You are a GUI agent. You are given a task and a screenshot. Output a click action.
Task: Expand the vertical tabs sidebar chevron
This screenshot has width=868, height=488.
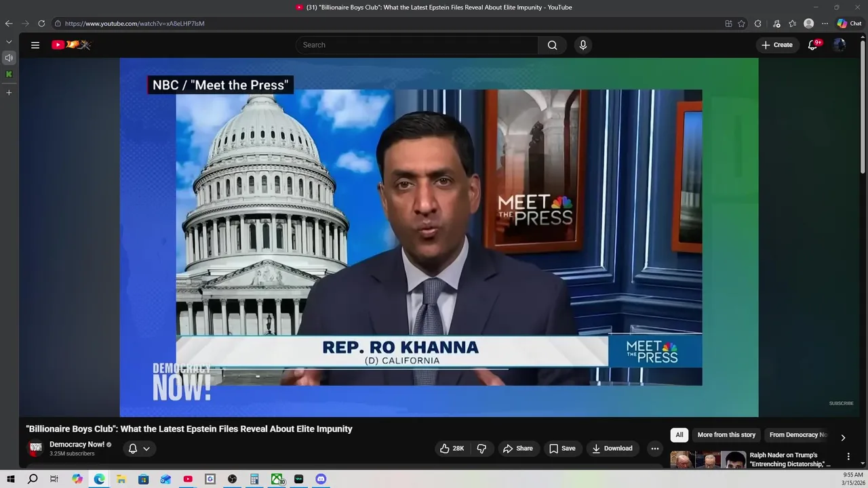pyautogui.click(x=9, y=42)
